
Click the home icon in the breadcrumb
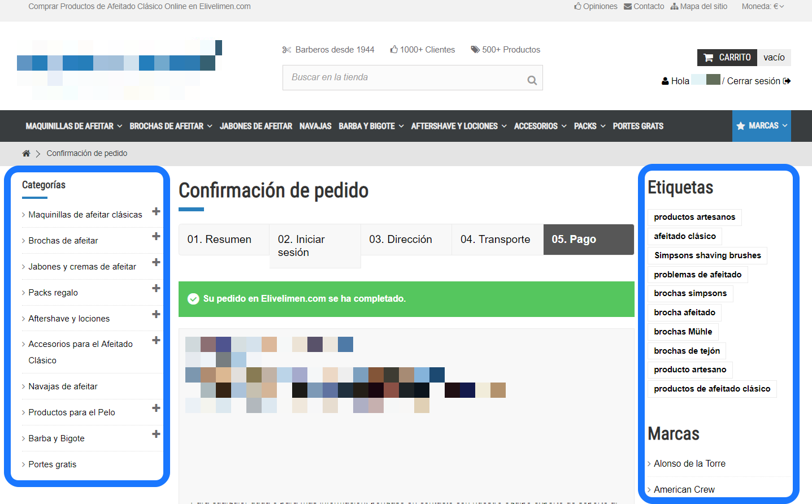click(x=26, y=153)
